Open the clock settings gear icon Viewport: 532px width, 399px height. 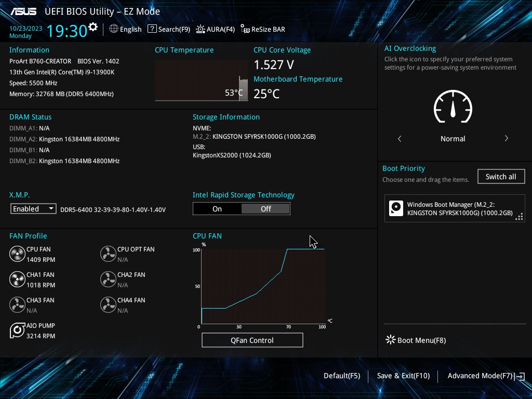click(x=93, y=27)
